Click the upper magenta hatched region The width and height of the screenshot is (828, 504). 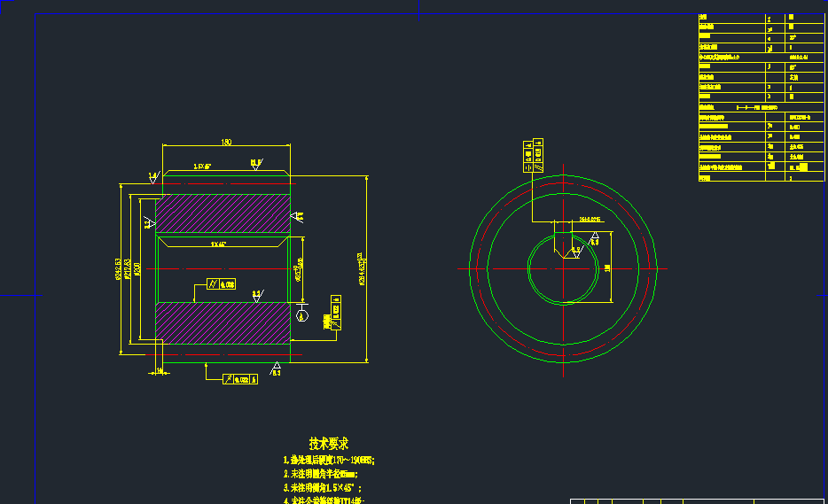coord(223,213)
